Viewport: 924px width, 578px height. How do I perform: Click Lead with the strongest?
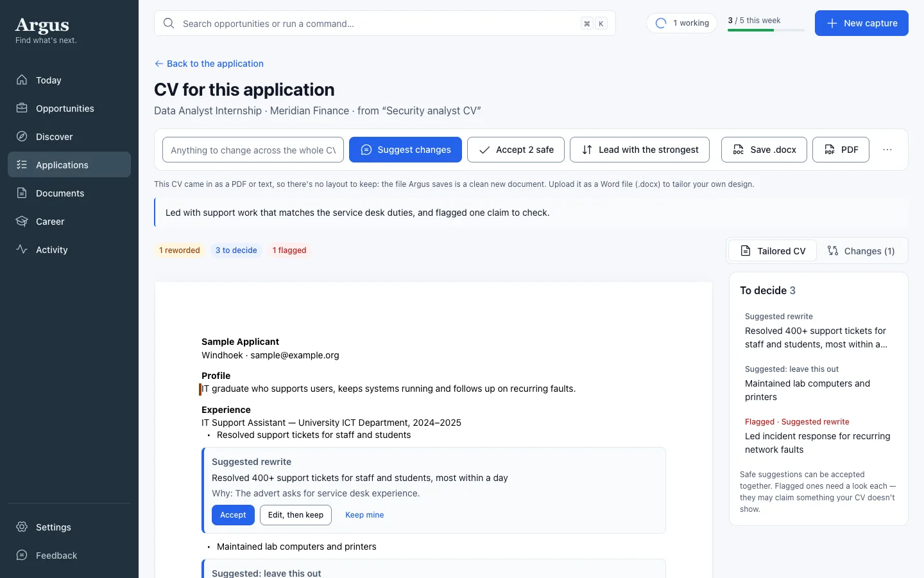pyautogui.click(x=640, y=150)
